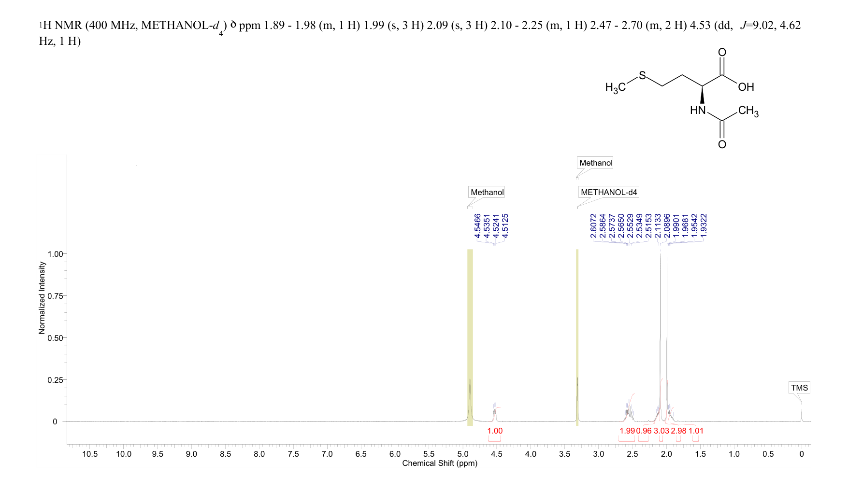
Task: Click the Normalized Intensity axis title
Action: pos(42,298)
